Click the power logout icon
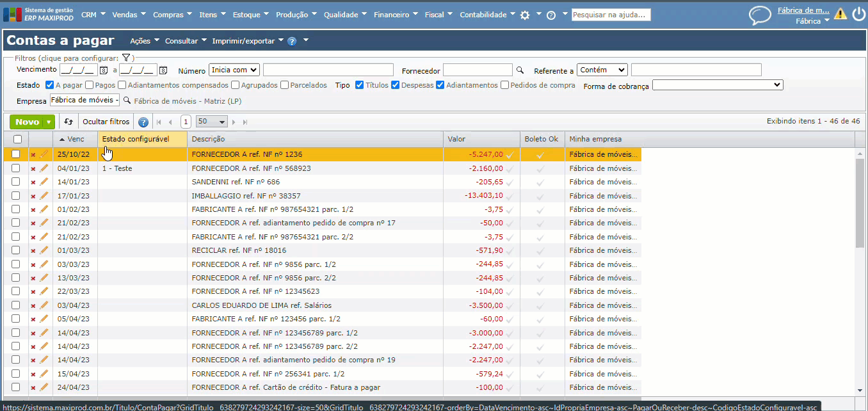The image size is (868, 411). coord(858,14)
